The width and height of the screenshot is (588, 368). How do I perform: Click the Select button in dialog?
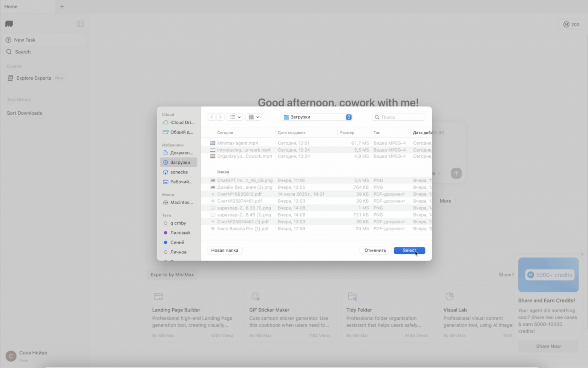[x=409, y=250]
